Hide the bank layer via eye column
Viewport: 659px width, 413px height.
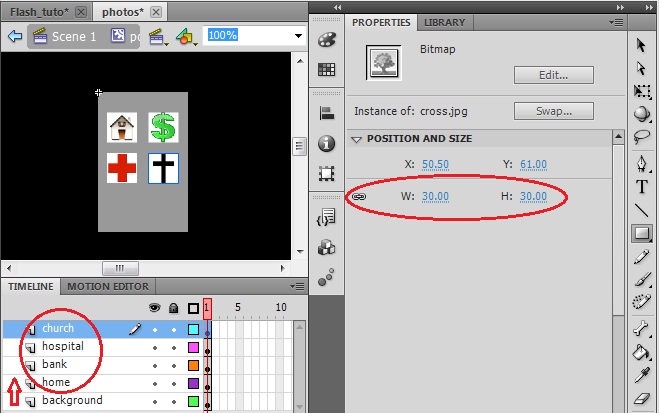point(155,366)
